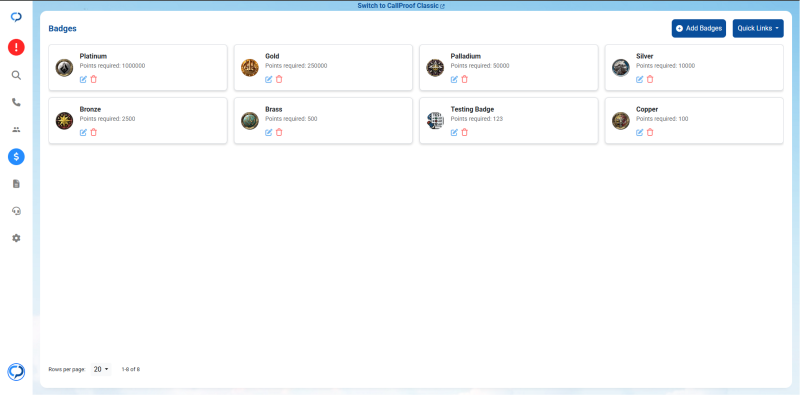The image size is (800, 395).
Task: Click the Silver badge image
Action: coord(621,67)
